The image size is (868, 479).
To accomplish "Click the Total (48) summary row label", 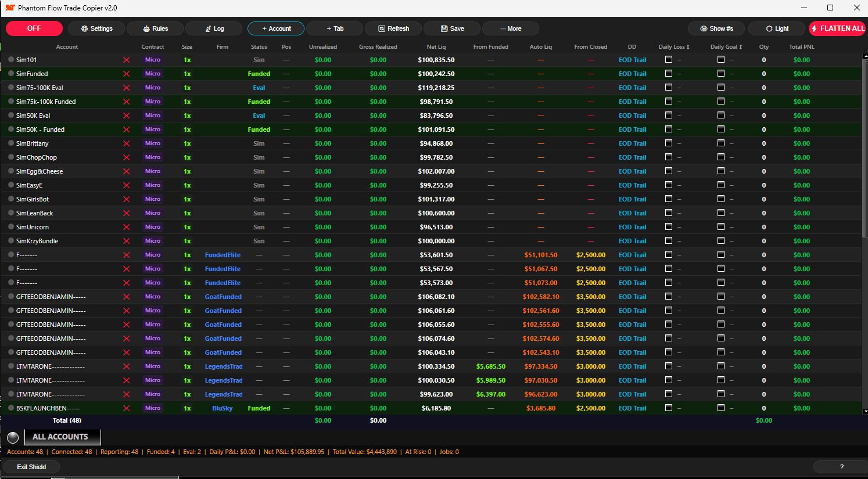I will (x=67, y=420).
